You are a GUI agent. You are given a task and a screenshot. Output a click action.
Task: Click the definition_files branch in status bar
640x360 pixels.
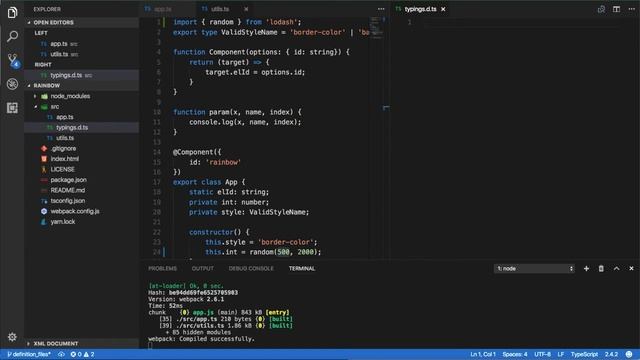(29, 354)
